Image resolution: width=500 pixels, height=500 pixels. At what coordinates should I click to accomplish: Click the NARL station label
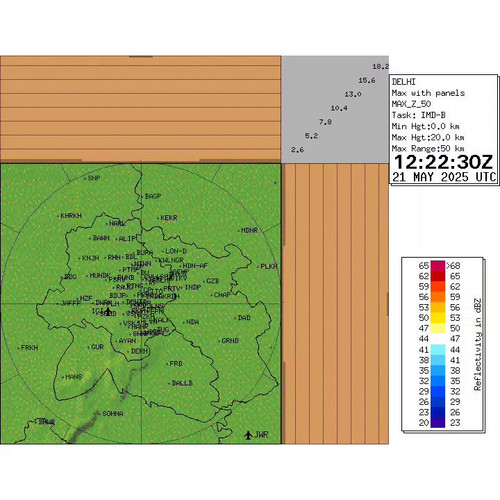pyautogui.click(x=117, y=223)
